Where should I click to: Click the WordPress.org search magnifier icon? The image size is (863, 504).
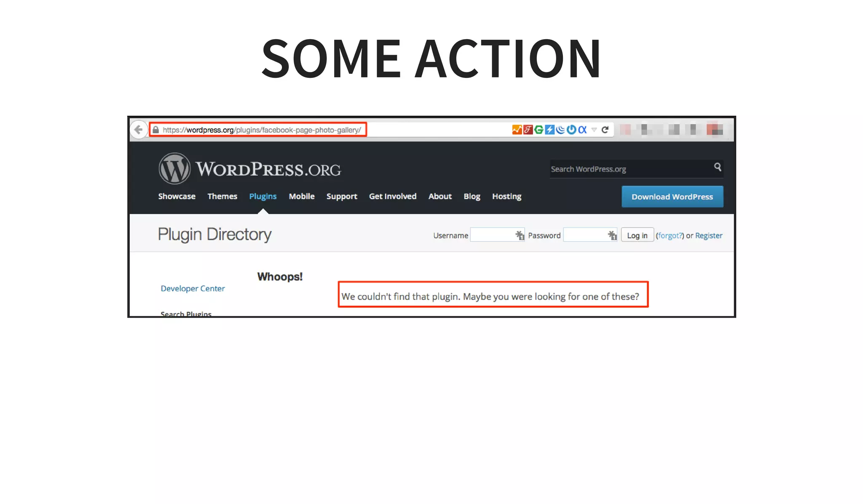click(x=717, y=167)
